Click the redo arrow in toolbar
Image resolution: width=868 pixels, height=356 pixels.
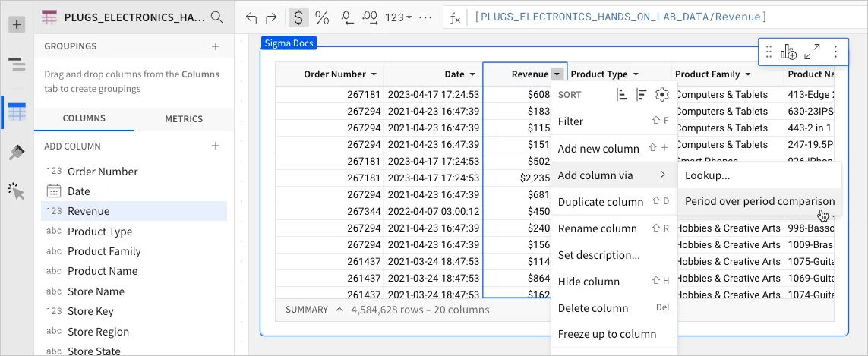pyautogui.click(x=271, y=17)
